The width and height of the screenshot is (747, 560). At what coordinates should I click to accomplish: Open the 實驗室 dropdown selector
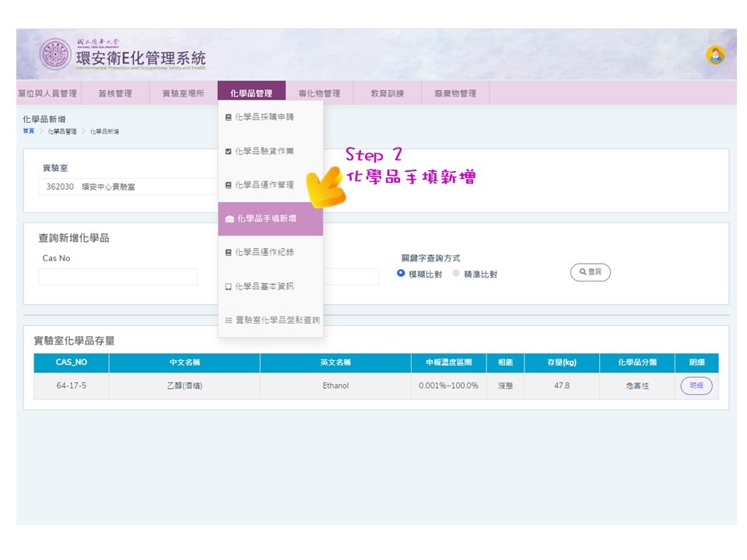(x=128, y=187)
